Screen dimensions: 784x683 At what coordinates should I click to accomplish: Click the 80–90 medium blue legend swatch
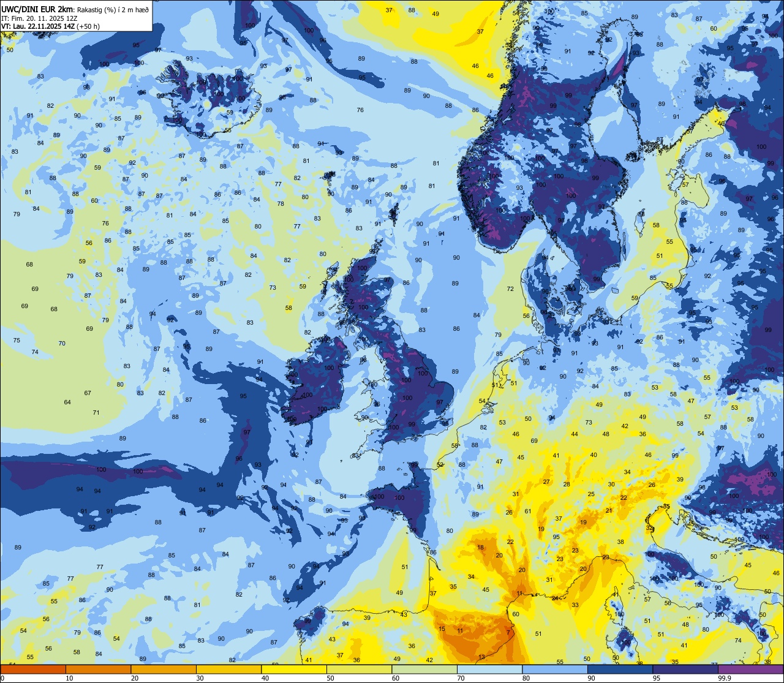(x=555, y=669)
